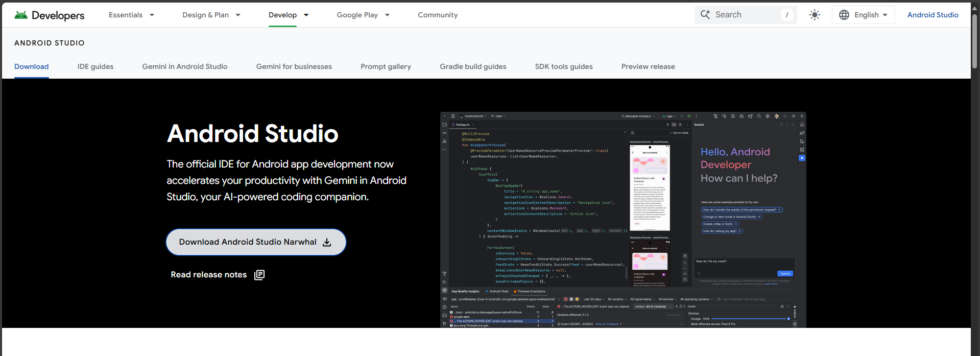Toggle the light/dark theme sun icon

click(x=815, y=15)
